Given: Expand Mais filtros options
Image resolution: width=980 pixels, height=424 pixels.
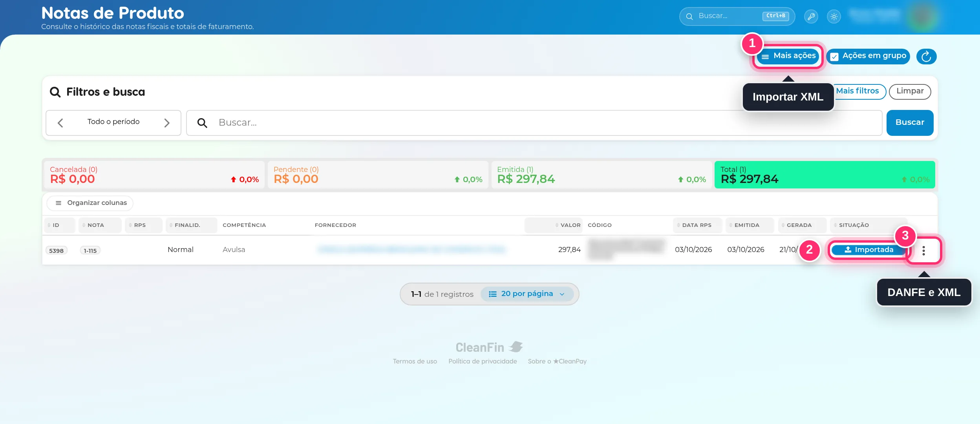Looking at the screenshot, I should tap(858, 91).
